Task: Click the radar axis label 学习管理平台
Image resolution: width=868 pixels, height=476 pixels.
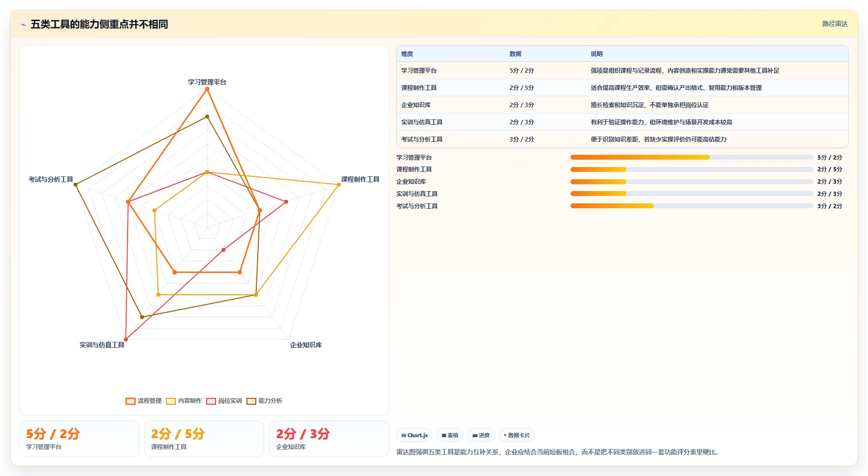Action: [x=207, y=82]
